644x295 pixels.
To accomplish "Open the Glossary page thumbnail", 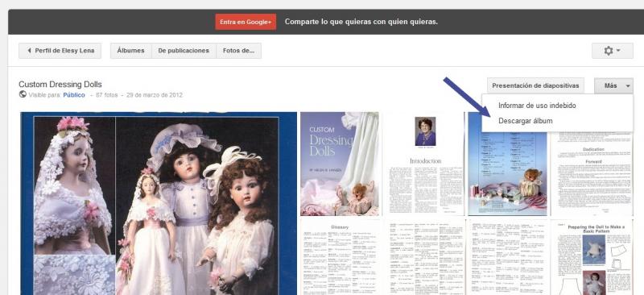I will tap(341, 257).
